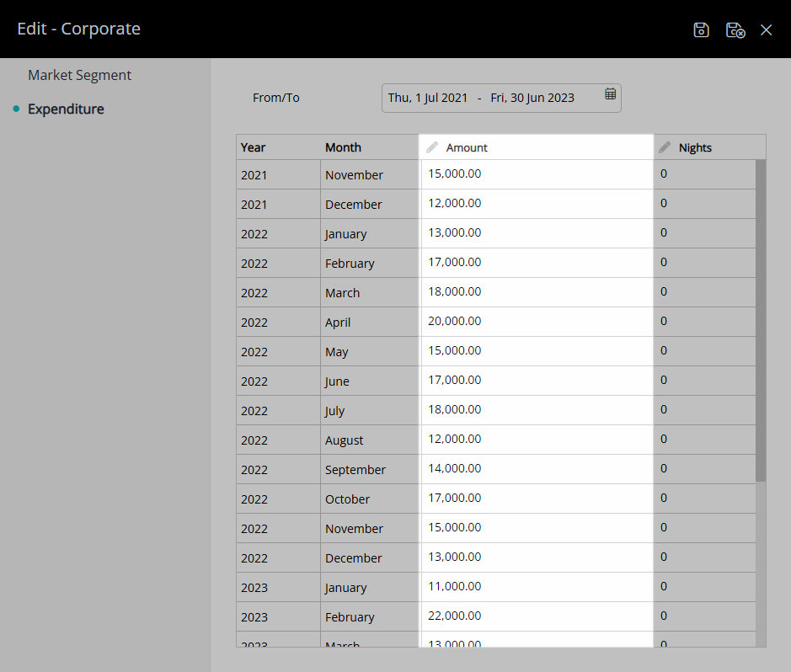Image resolution: width=791 pixels, height=672 pixels.
Task: Open the Market Segment section
Action: [x=79, y=75]
